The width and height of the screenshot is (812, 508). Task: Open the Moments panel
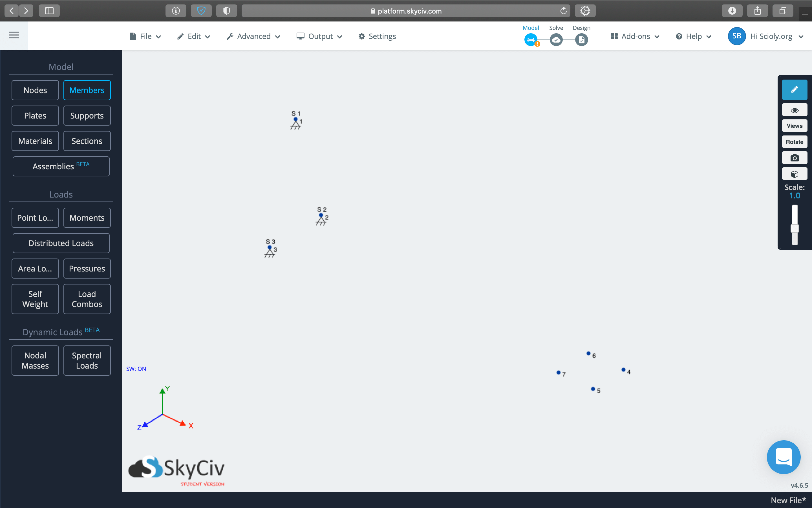coord(87,218)
